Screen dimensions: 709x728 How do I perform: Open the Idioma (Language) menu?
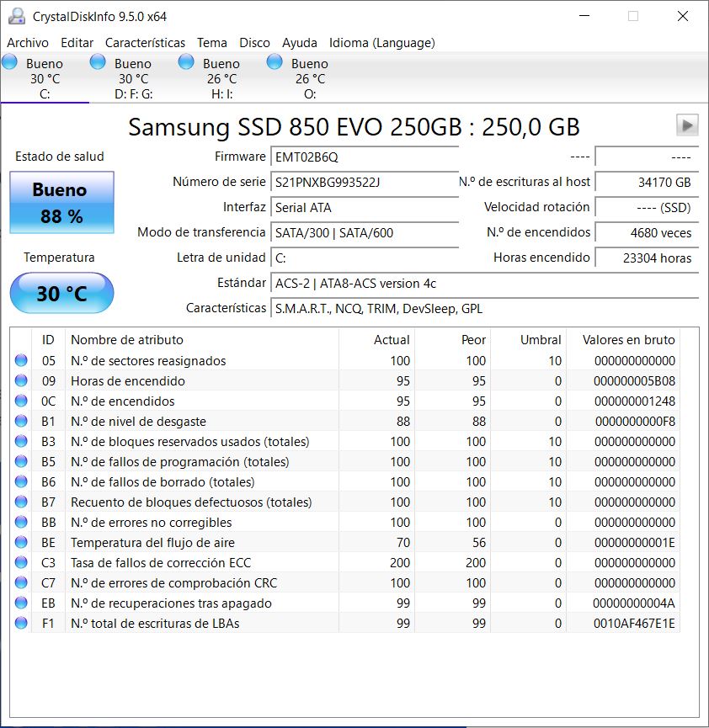(381, 43)
